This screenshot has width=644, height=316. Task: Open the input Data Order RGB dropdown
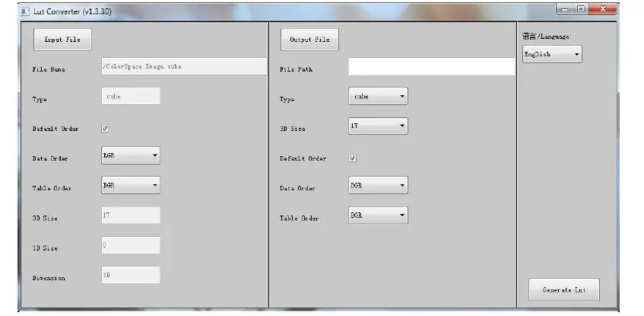point(131,155)
